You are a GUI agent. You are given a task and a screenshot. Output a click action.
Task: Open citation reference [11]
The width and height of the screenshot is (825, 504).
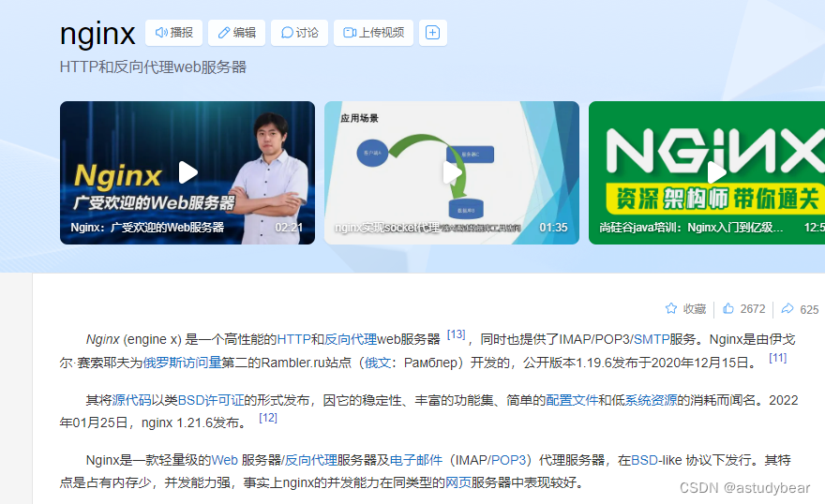[x=777, y=358]
